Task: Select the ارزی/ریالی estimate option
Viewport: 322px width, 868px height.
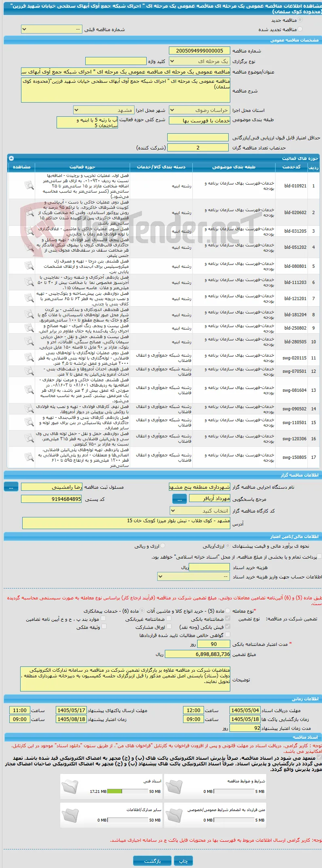Action: 228,546
